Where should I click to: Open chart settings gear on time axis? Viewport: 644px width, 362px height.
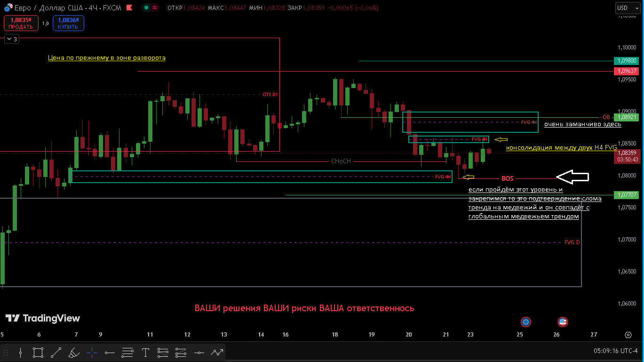click(628, 335)
